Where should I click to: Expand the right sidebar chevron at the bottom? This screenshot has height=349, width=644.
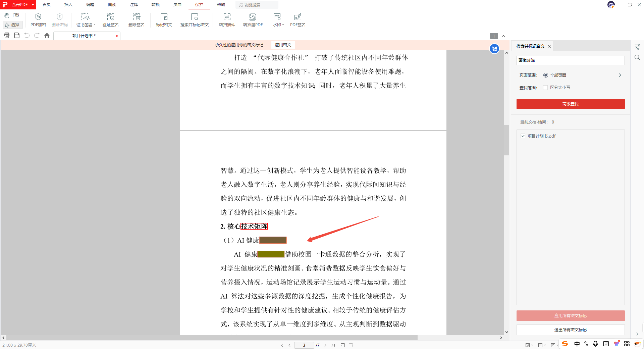click(x=637, y=334)
